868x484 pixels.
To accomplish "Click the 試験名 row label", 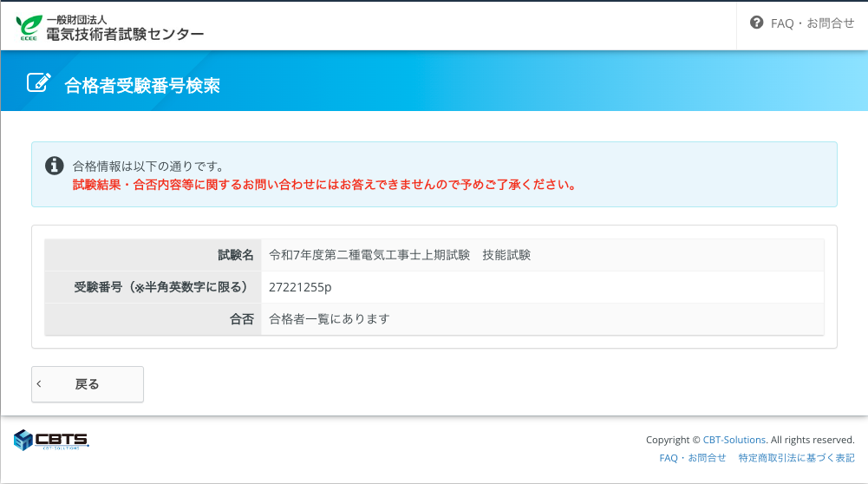I will click(235, 255).
